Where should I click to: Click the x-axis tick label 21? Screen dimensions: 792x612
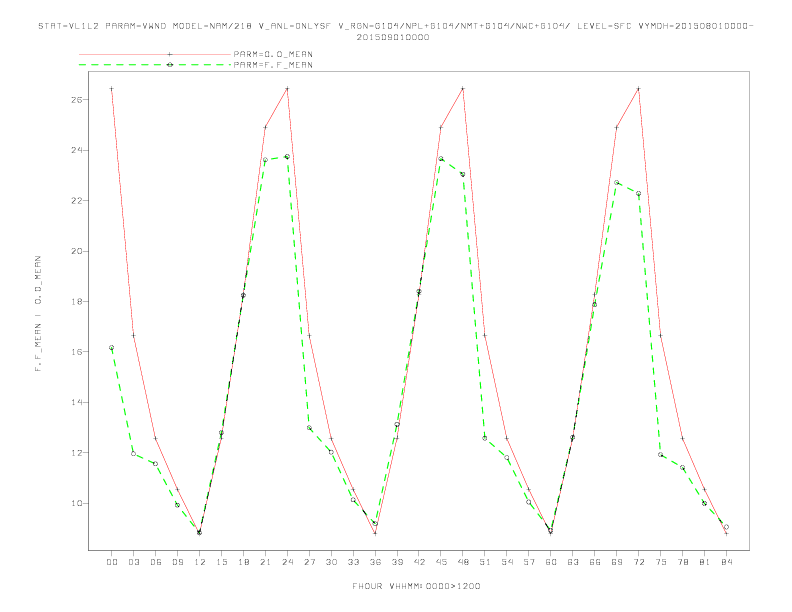tap(265, 562)
